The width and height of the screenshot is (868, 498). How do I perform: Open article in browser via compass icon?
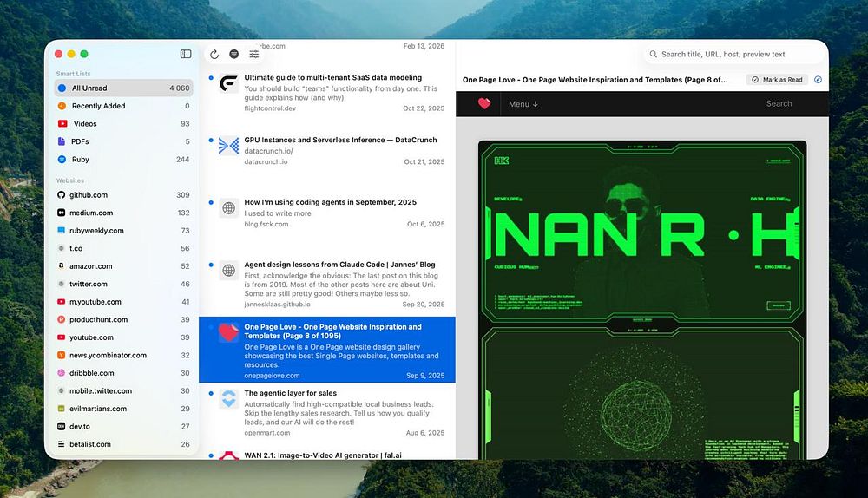tap(819, 80)
